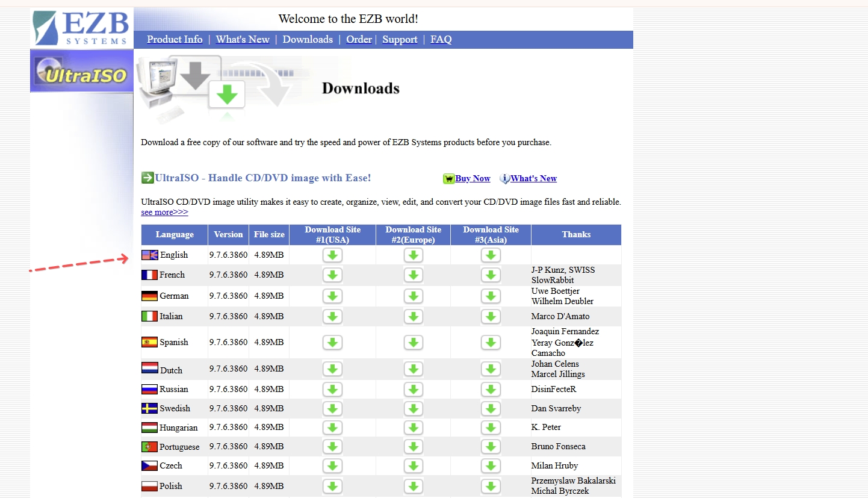Open the Order page

tap(359, 40)
